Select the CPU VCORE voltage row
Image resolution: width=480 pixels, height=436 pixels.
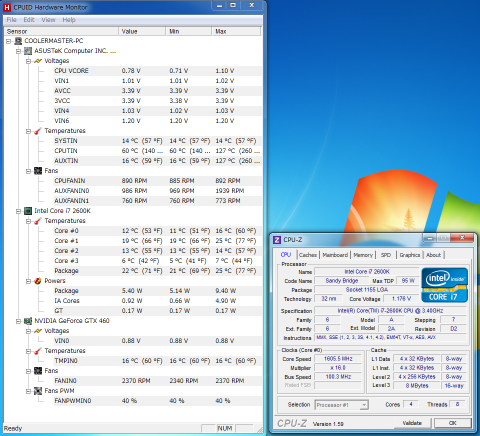coord(157,71)
